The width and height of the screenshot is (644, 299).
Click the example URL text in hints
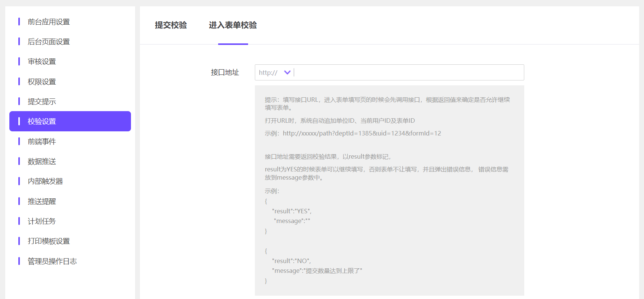pyautogui.click(x=361, y=133)
